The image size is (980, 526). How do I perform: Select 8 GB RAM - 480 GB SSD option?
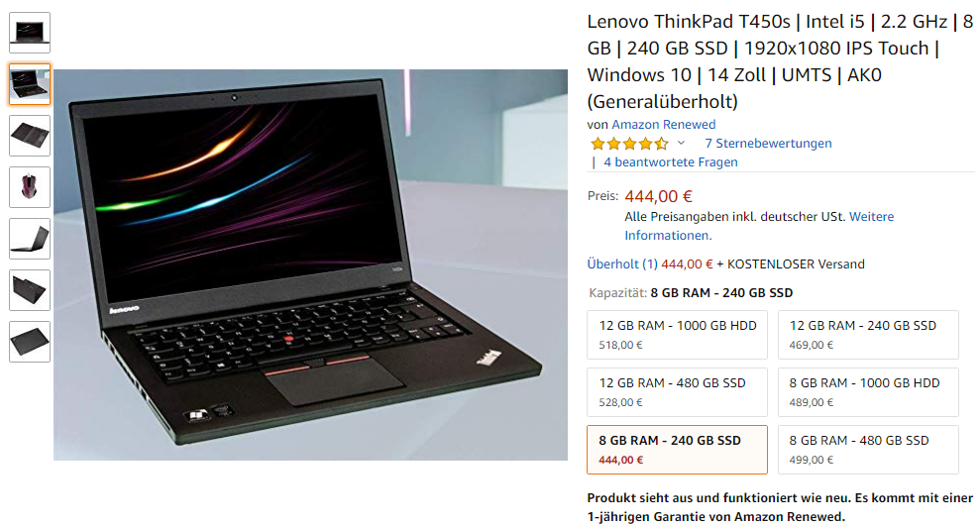pyautogui.click(x=868, y=450)
